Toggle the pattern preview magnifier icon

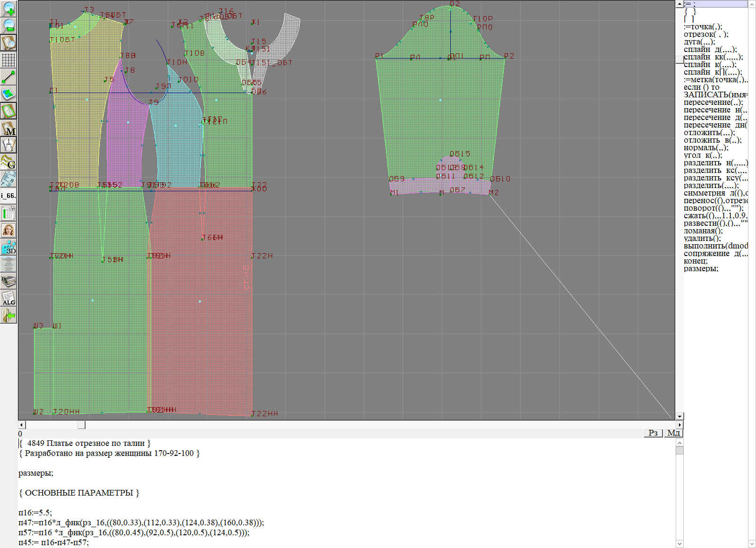point(9,43)
